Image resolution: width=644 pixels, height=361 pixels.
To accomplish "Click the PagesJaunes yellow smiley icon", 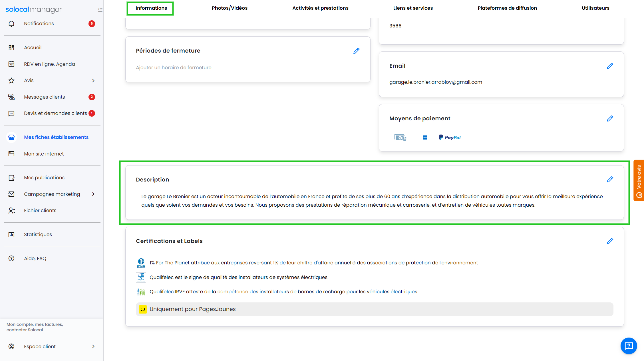I will click(x=143, y=309).
